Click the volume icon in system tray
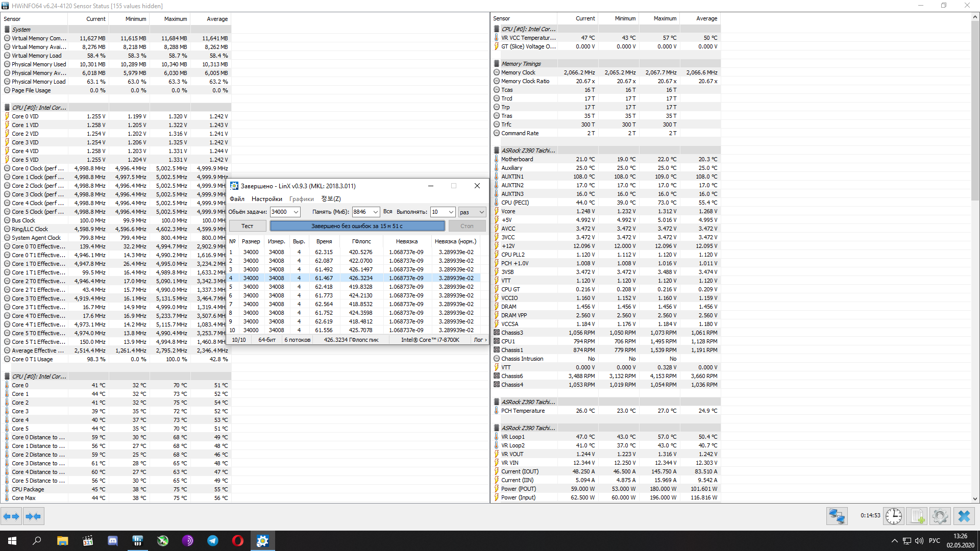The width and height of the screenshot is (980, 551). pos(919,541)
